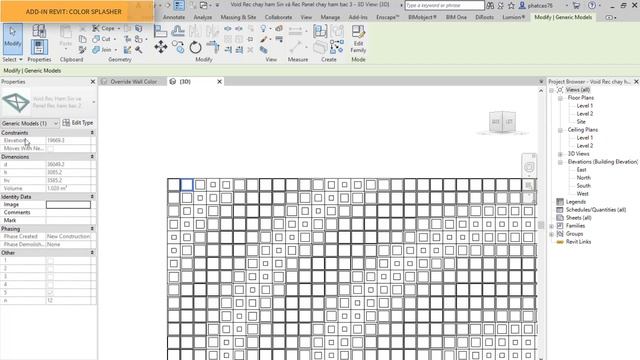Close the {3D} view tab
640x360 pixels.
coord(219,82)
